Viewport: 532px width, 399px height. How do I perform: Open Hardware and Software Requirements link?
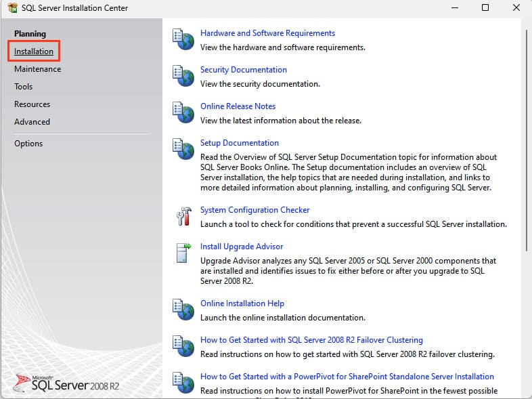267,33
